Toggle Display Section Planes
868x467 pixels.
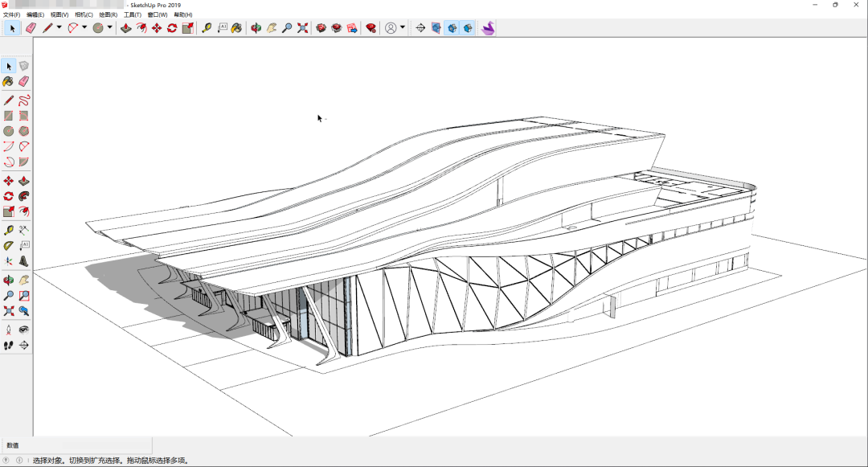(x=436, y=28)
